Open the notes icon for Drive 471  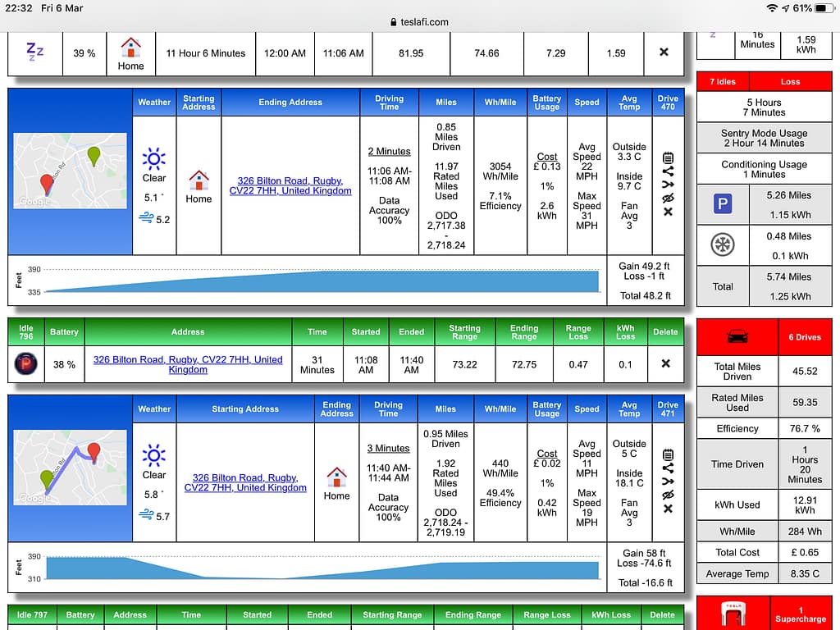pos(668,455)
